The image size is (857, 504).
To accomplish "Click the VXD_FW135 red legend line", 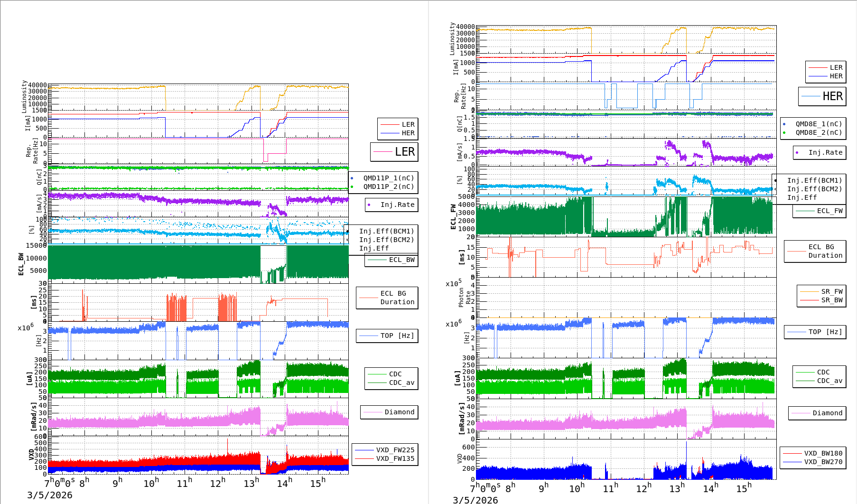I will [x=364, y=458].
